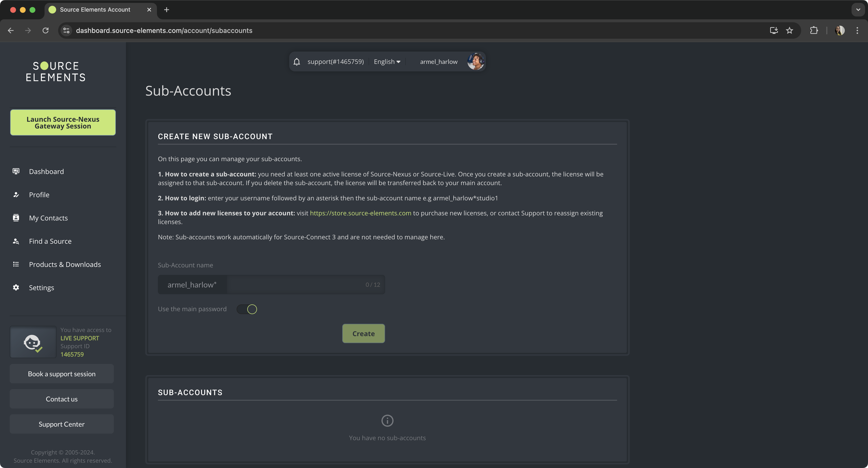Click the Find a Source icon
The image size is (868, 468).
click(x=16, y=241)
